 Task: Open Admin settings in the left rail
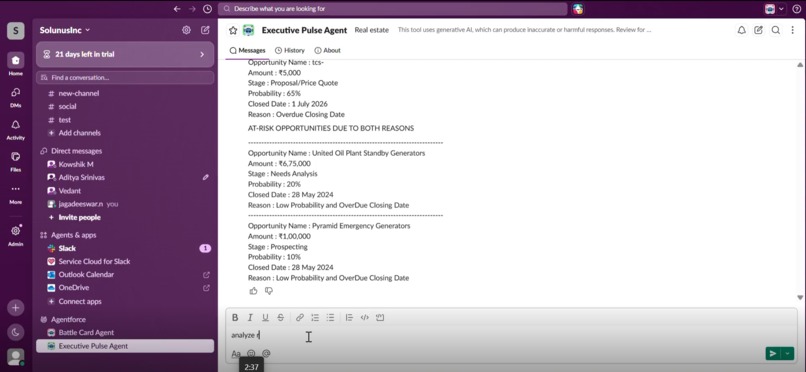click(x=15, y=235)
